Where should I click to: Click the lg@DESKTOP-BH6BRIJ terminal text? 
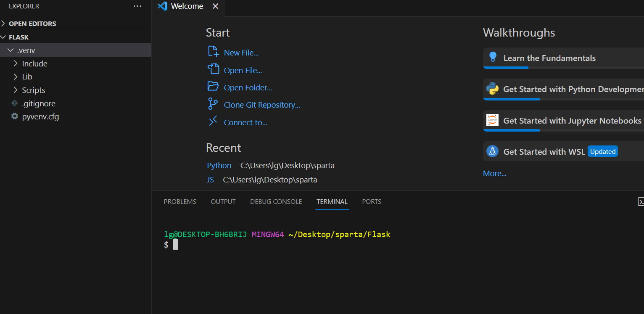(205, 235)
